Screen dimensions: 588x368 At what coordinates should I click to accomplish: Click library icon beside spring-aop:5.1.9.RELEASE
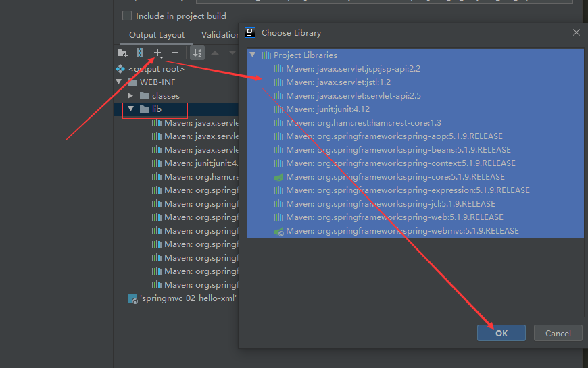[278, 136]
